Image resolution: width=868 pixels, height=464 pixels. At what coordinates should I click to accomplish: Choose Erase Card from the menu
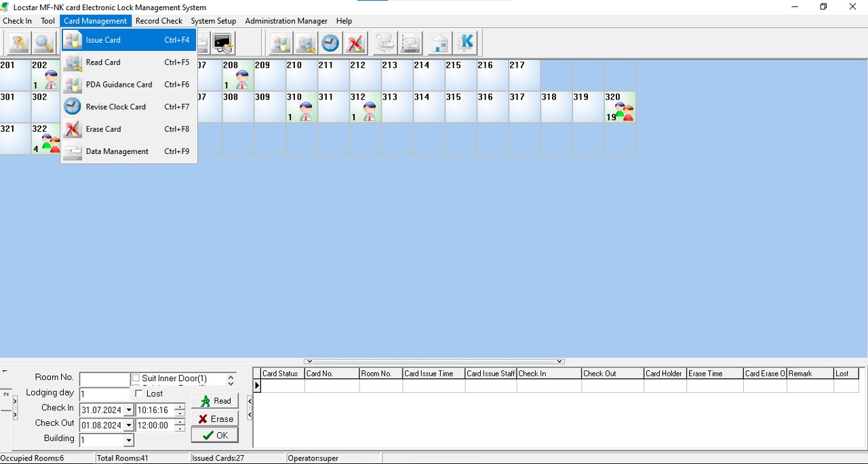(x=129, y=129)
